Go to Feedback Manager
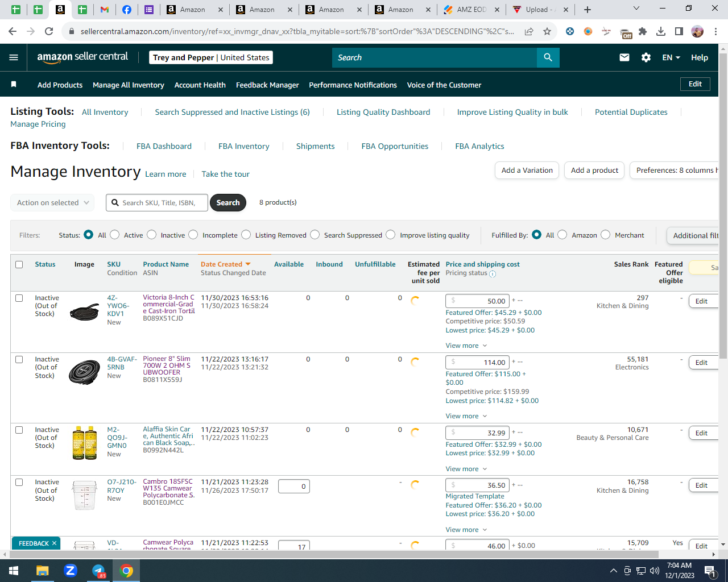This screenshot has width=728, height=582. [x=267, y=85]
